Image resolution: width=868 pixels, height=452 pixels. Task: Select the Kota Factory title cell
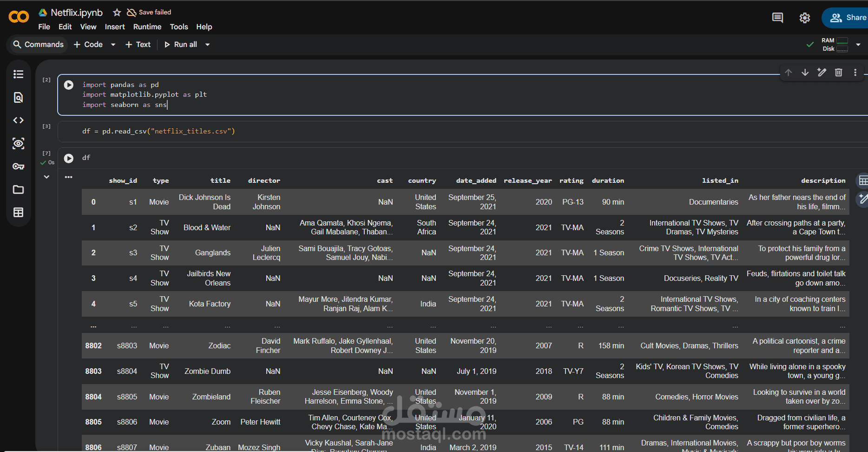coord(210,304)
